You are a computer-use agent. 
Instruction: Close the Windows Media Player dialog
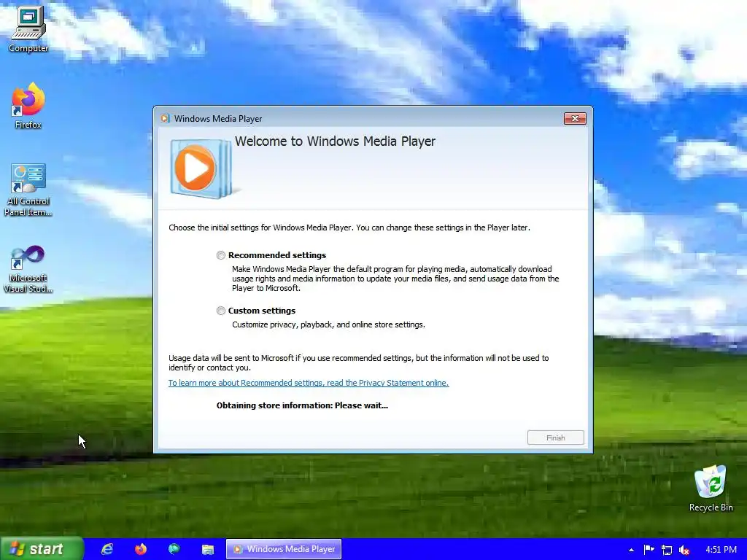tap(575, 119)
